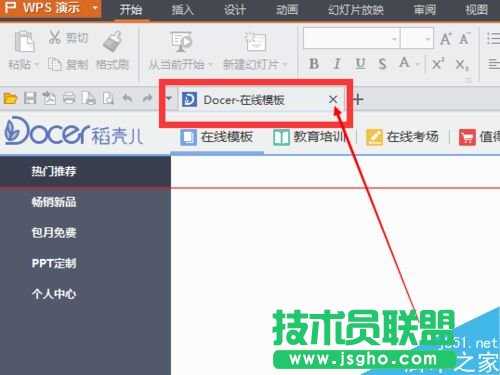Switch to the 插入 ribbon tab
The width and height of the screenshot is (500, 375).
coord(182,10)
